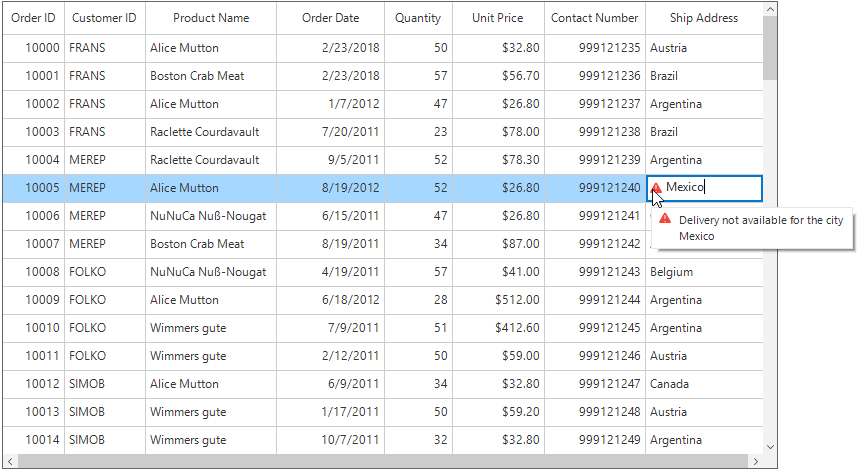Click the warning icon in error tooltip
This screenshot has width=857, height=471.
[665, 219]
